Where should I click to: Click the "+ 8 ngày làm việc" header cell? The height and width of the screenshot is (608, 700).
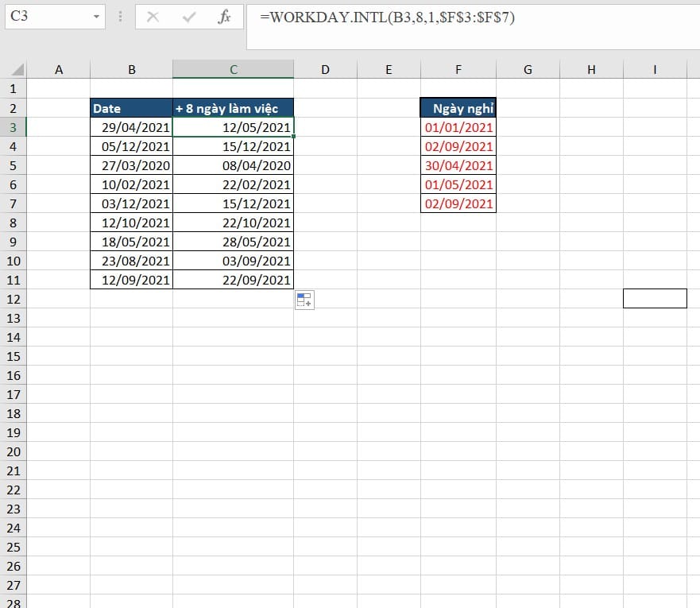pos(233,108)
